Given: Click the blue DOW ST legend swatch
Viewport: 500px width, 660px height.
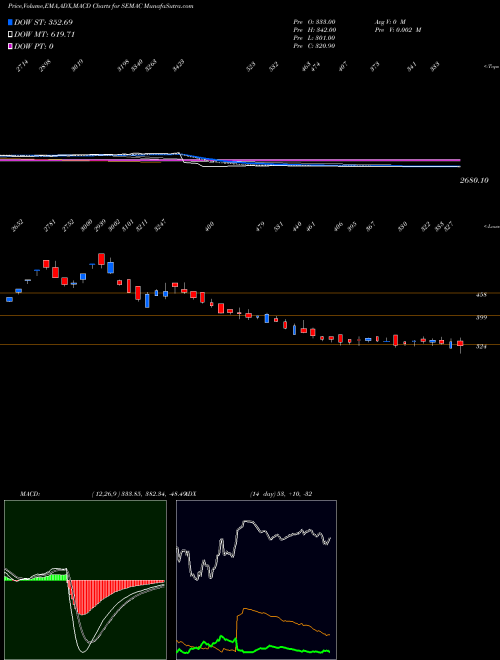Looking at the screenshot, I should [x=10, y=22].
